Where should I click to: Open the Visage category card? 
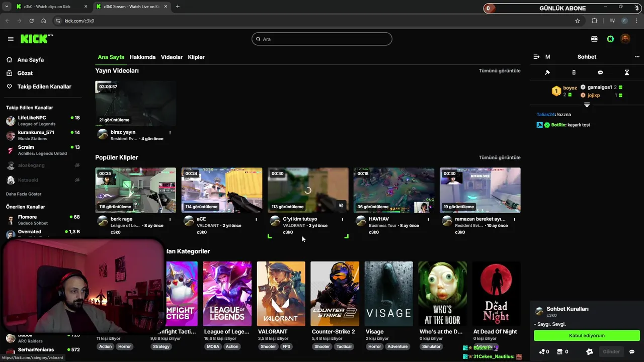tap(388, 294)
